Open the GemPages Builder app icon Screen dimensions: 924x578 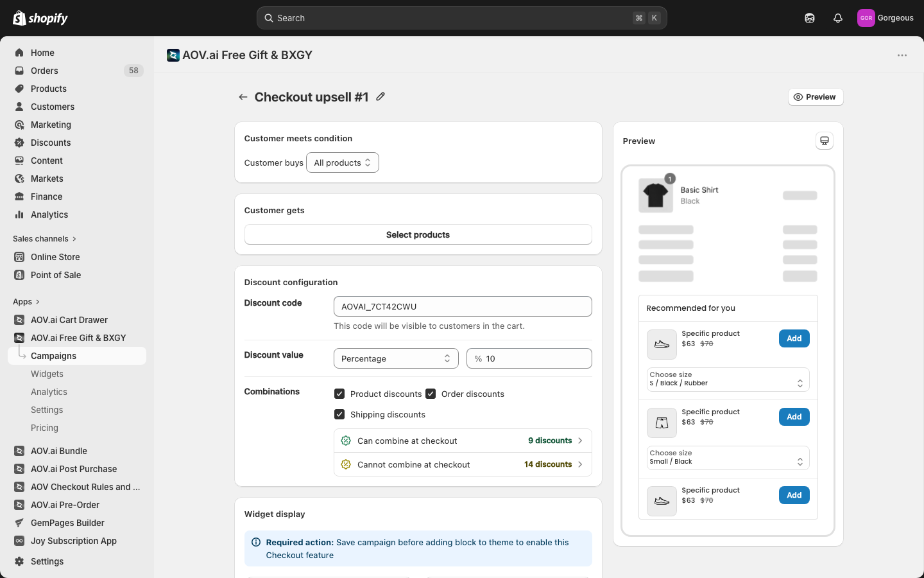pyautogui.click(x=19, y=523)
